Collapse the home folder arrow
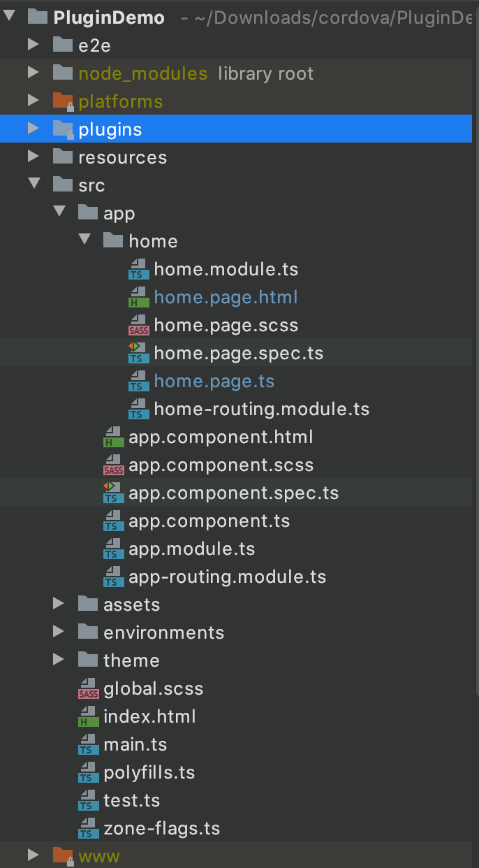 (x=84, y=241)
